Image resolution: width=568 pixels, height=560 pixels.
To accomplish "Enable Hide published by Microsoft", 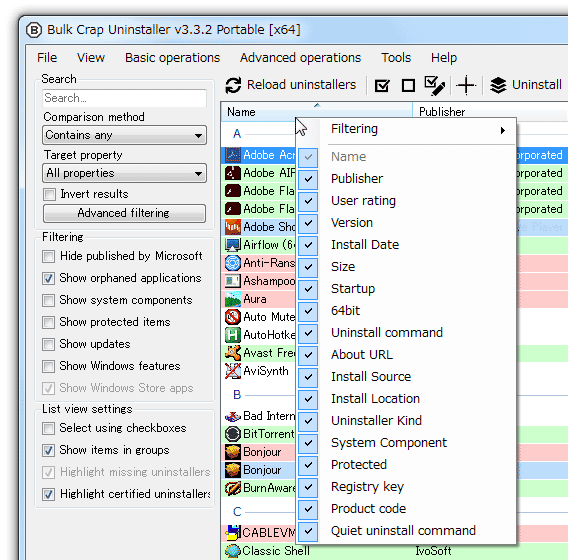I will (49, 256).
